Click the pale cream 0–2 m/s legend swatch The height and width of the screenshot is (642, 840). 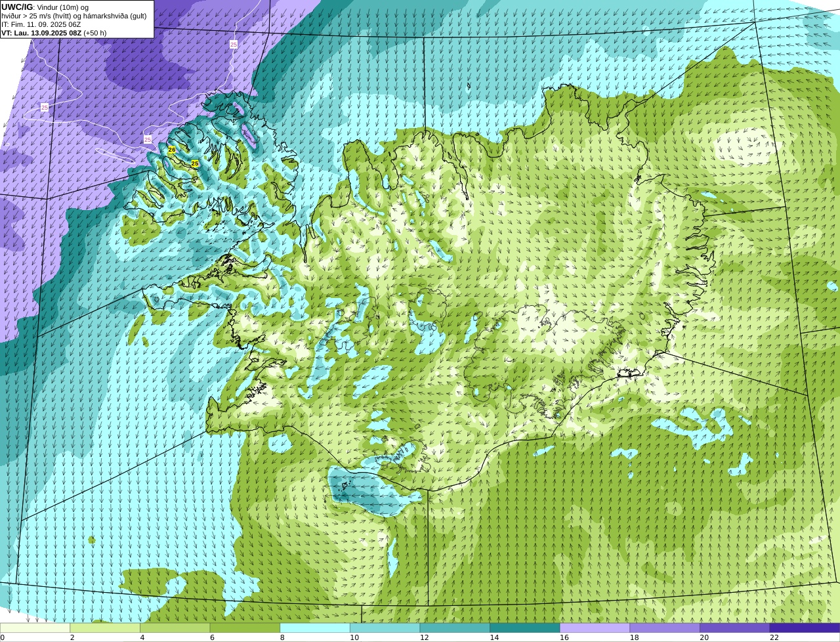tap(35, 628)
